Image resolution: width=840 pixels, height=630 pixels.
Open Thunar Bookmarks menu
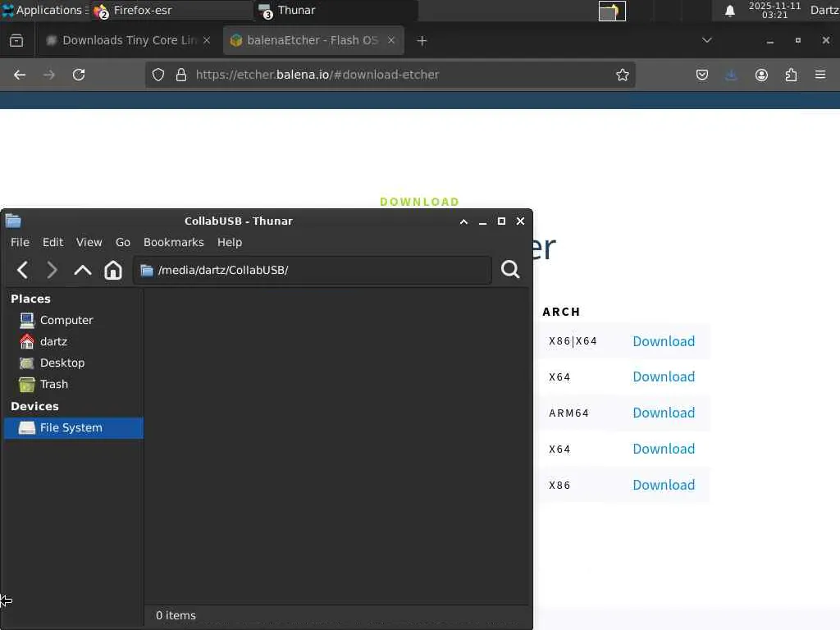(x=174, y=242)
